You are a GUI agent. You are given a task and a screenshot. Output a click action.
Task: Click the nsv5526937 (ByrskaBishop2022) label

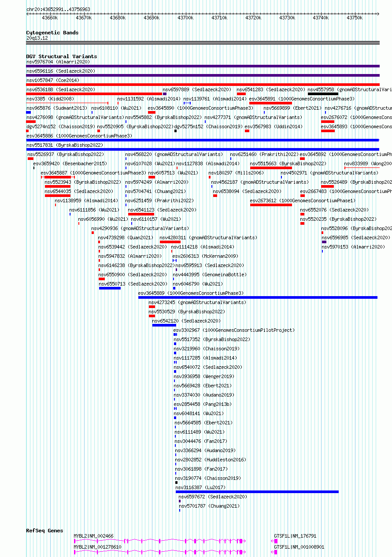(66, 154)
